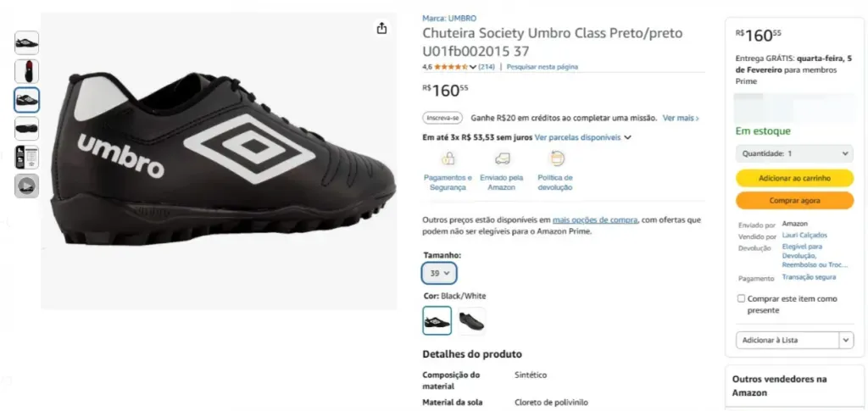Select the first shoe side-view thumbnail
Screen dimensions: 868x411
coord(26,43)
